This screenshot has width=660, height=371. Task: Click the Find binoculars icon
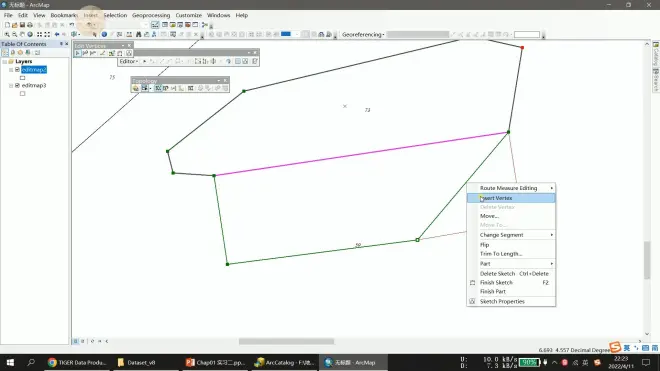[x=138, y=35]
